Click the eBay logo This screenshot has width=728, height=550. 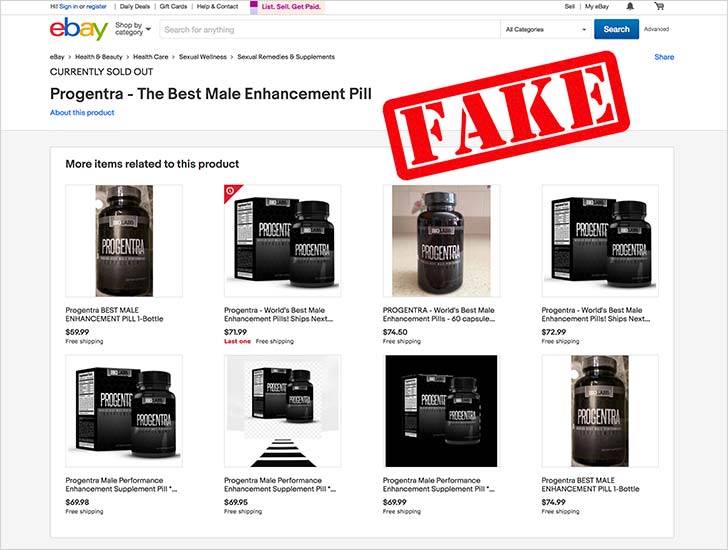pos(79,29)
